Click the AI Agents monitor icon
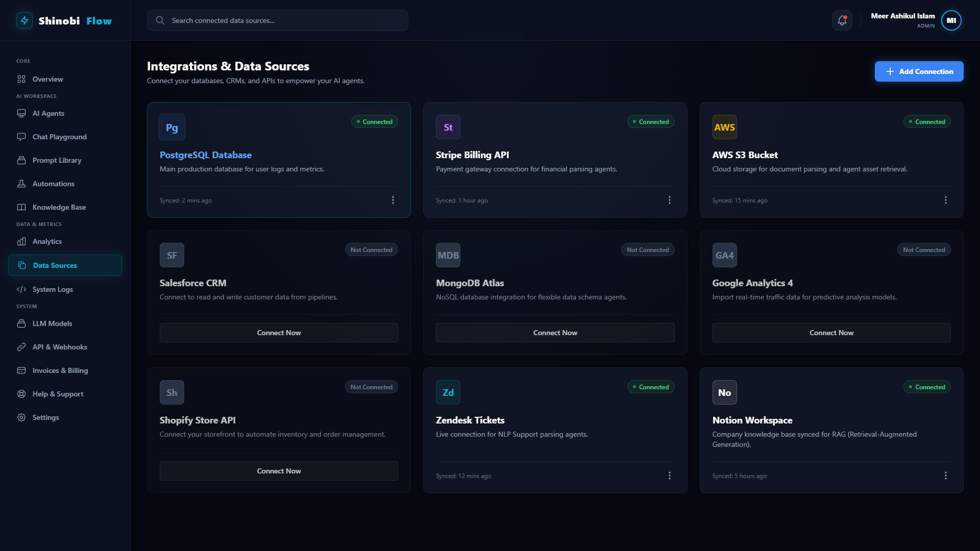 click(21, 113)
